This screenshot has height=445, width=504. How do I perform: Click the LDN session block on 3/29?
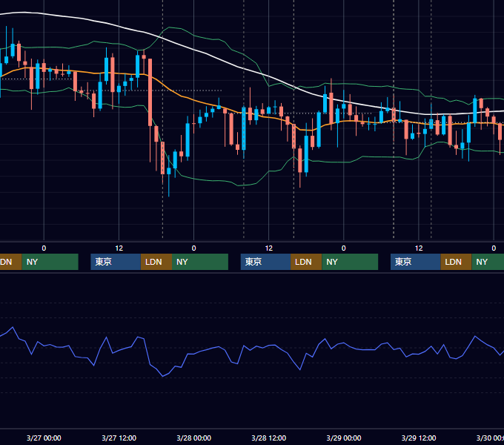(456, 262)
